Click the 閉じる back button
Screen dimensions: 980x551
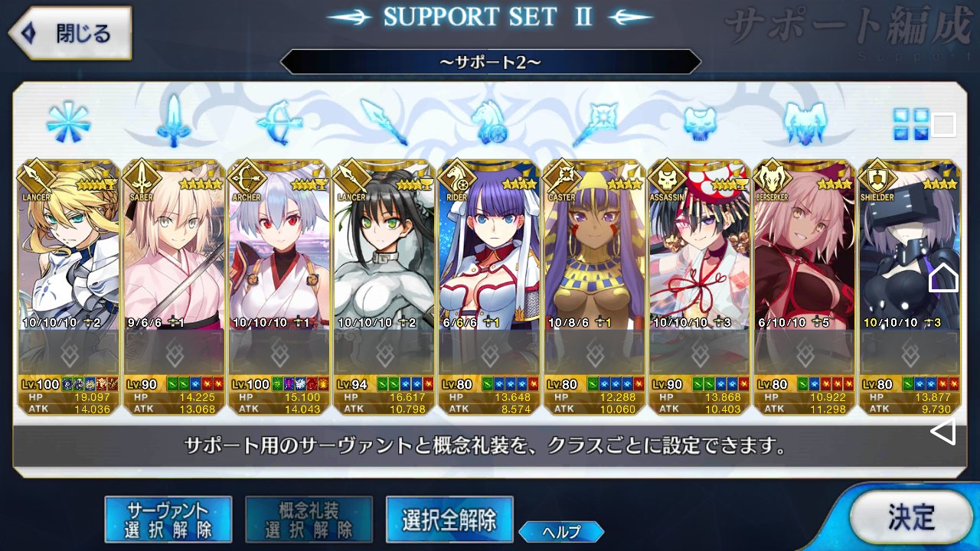(70, 34)
